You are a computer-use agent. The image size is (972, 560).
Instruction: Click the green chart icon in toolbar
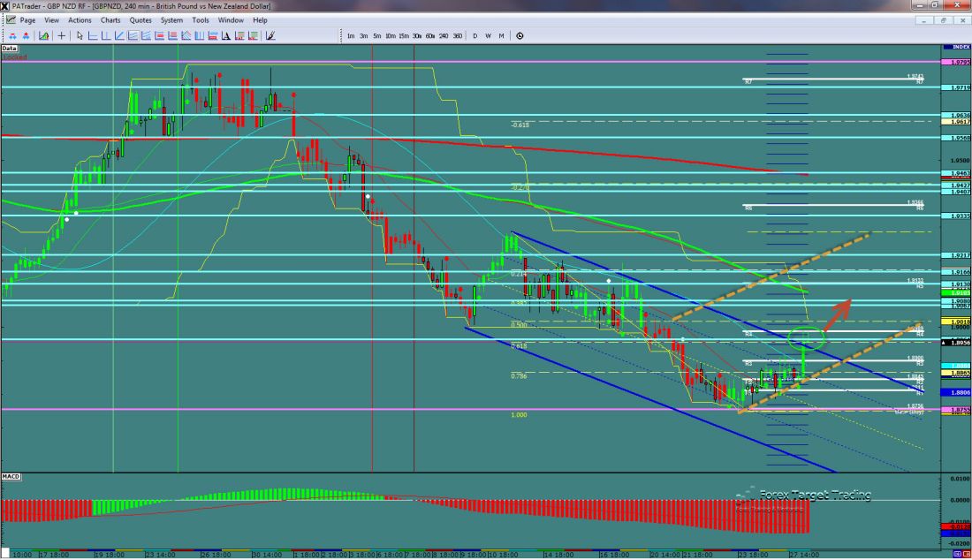click(44, 36)
